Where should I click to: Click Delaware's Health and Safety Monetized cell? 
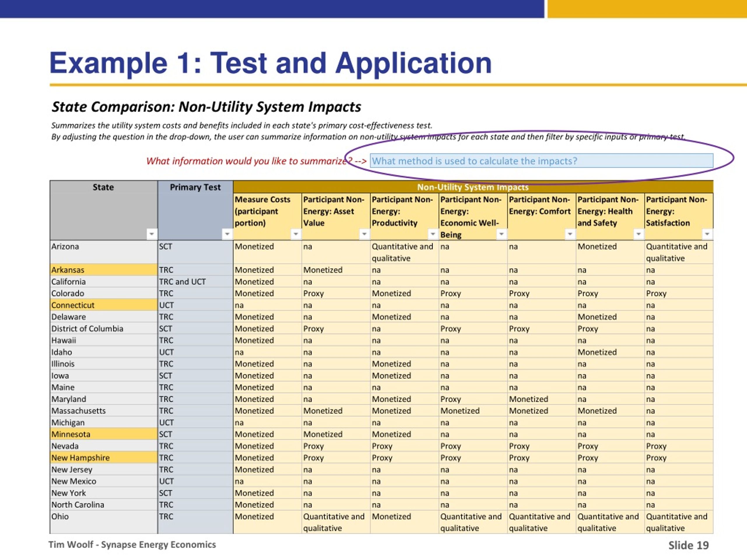(x=610, y=317)
